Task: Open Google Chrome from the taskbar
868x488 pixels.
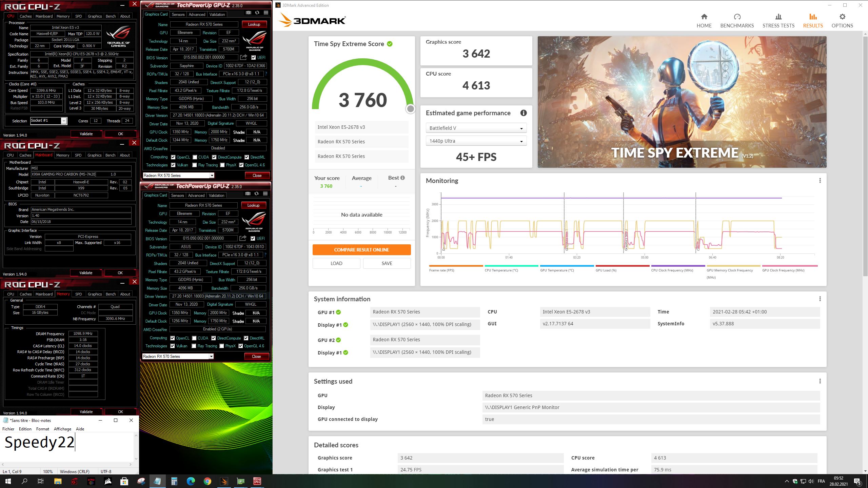Action: [x=208, y=481]
